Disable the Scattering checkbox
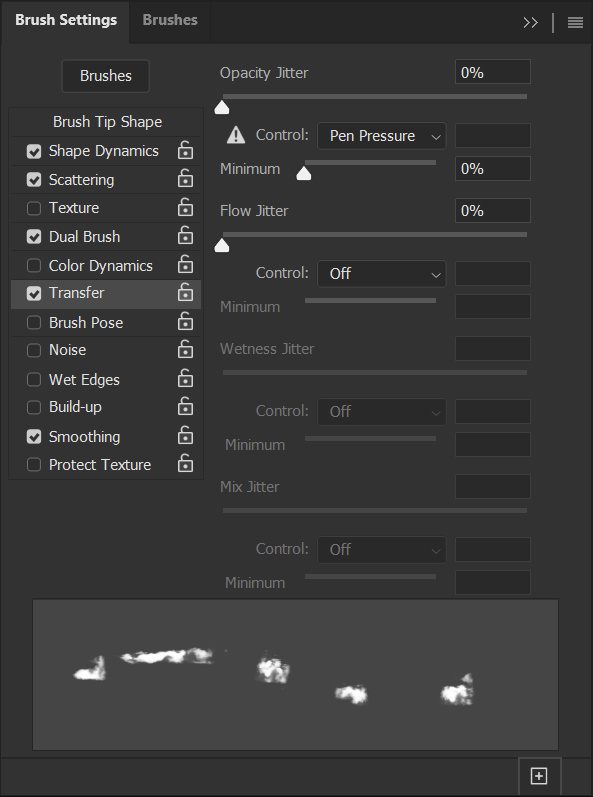This screenshot has width=593, height=797. [34, 179]
